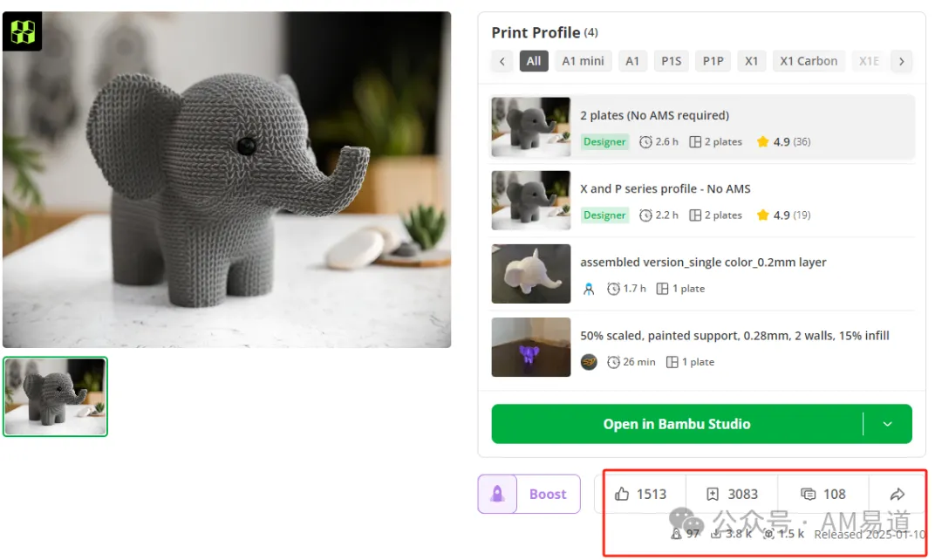The image size is (942, 560).
Task: Click the Boost rocket icon
Action: [497, 494]
